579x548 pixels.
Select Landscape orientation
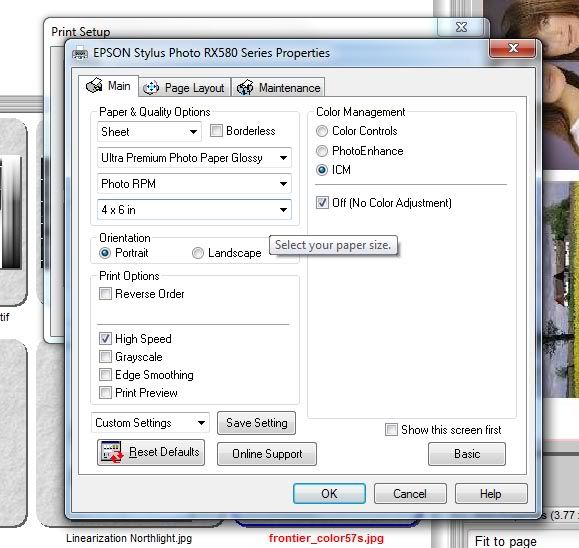[x=198, y=253]
